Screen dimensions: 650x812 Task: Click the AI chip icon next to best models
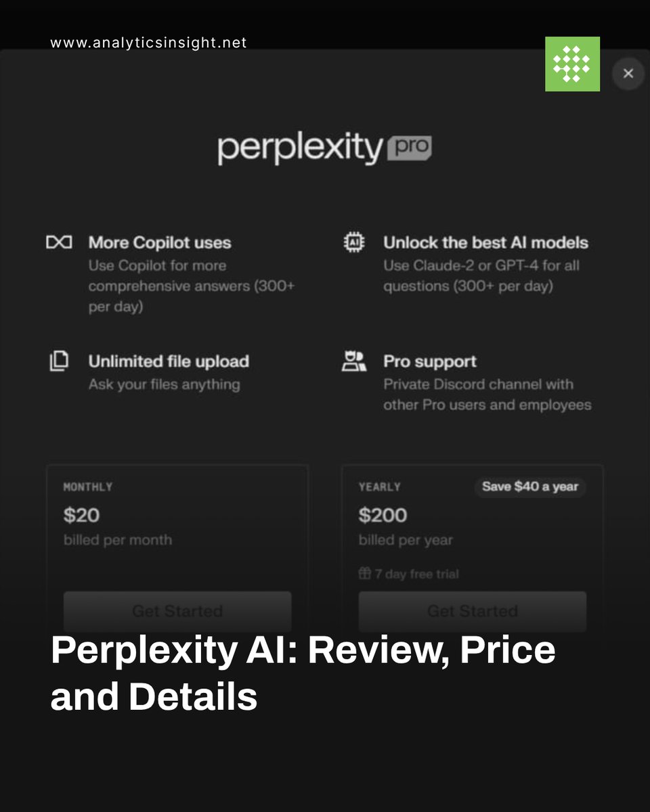click(355, 242)
